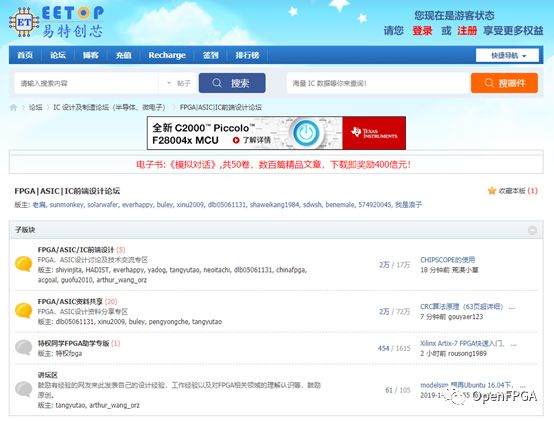Open the Texas Instruments C2000 banner ad

(x=276, y=133)
